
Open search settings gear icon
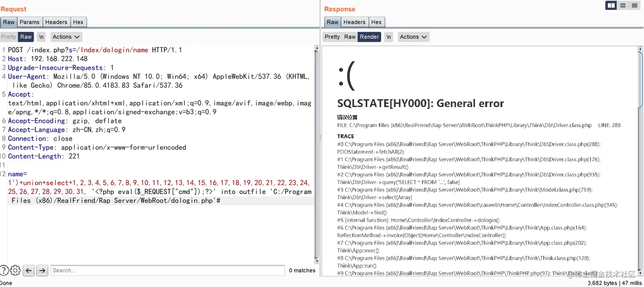click(15, 270)
